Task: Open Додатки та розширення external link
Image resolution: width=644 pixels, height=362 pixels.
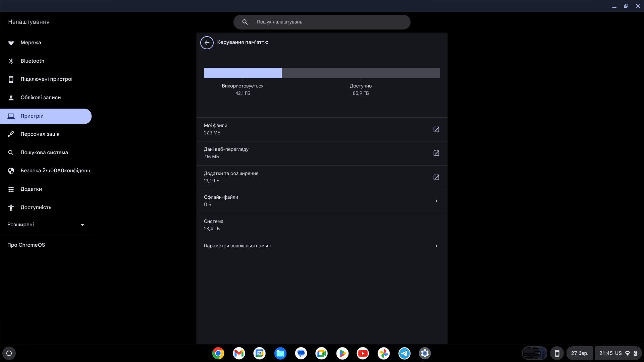Action: tap(436, 177)
